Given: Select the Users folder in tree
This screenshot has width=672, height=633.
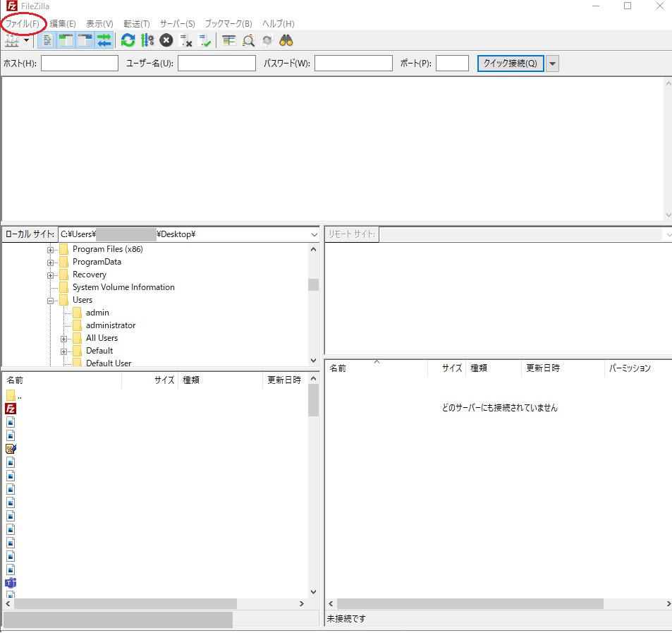Looking at the screenshot, I should tap(83, 300).
